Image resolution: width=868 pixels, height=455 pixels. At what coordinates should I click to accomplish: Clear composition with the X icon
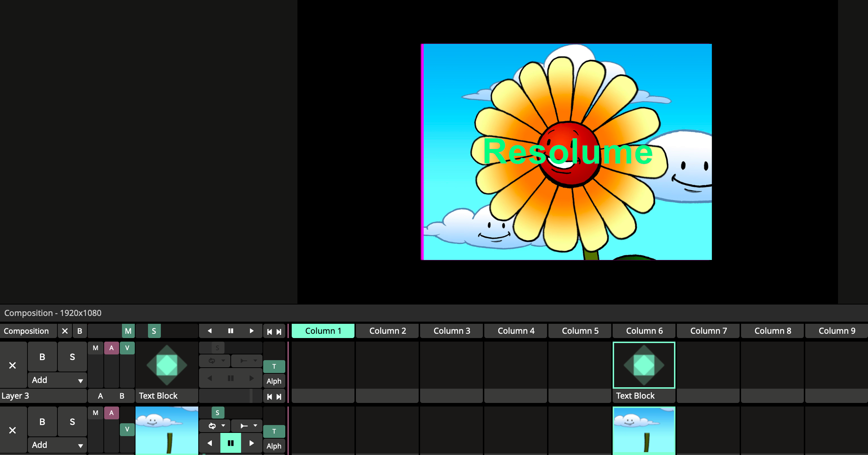(65, 331)
